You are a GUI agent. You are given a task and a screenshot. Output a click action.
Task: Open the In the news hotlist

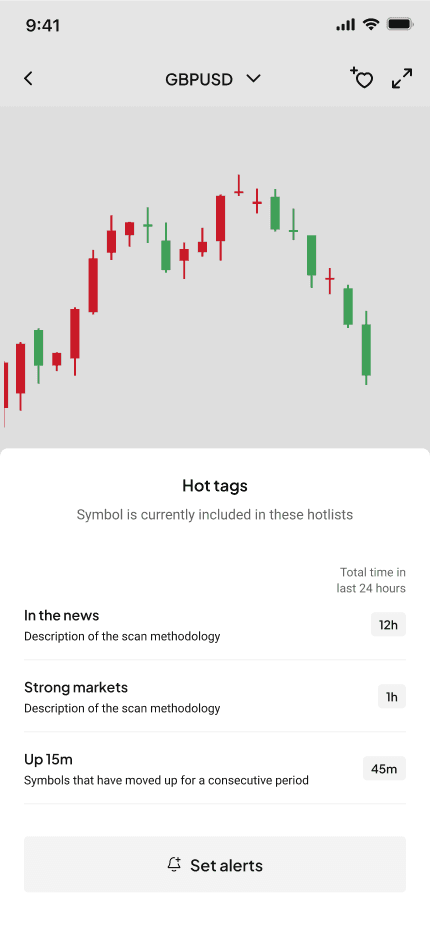(215, 625)
